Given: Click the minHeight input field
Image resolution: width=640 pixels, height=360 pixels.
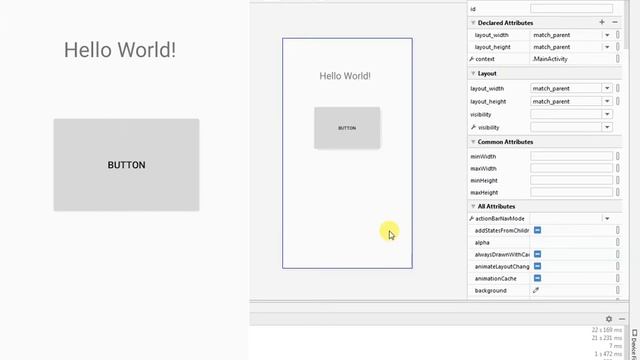Looking at the screenshot, I should 571,180.
